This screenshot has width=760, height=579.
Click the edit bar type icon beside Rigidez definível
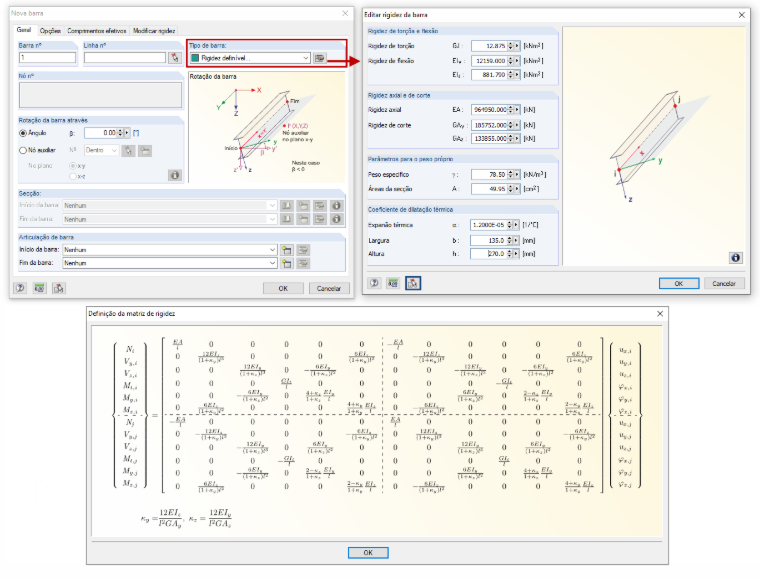(x=319, y=58)
